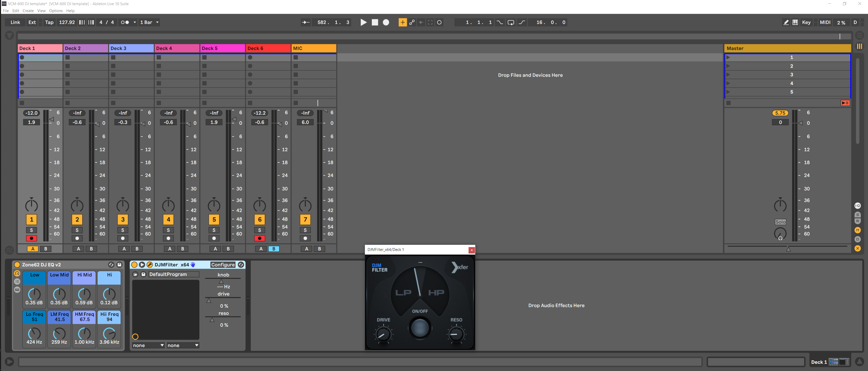Toggle Follow playback arrow icon
Viewport: 868px width, 371px height.
(x=306, y=22)
